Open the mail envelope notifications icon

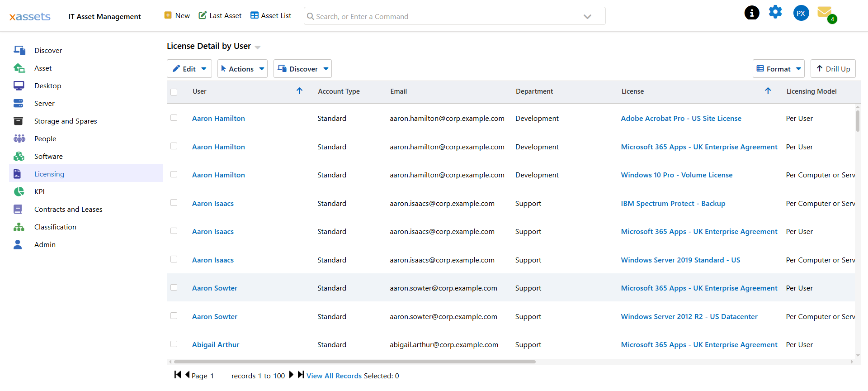pos(825,12)
